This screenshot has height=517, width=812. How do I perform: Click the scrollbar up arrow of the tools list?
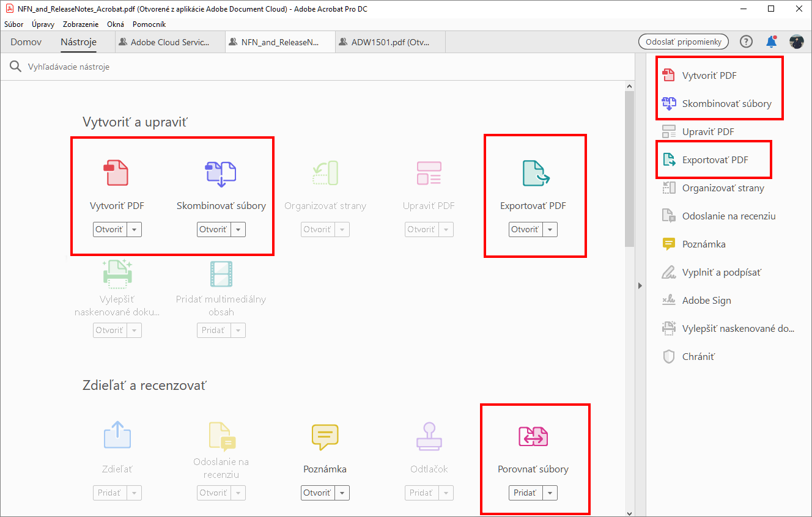pos(630,87)
